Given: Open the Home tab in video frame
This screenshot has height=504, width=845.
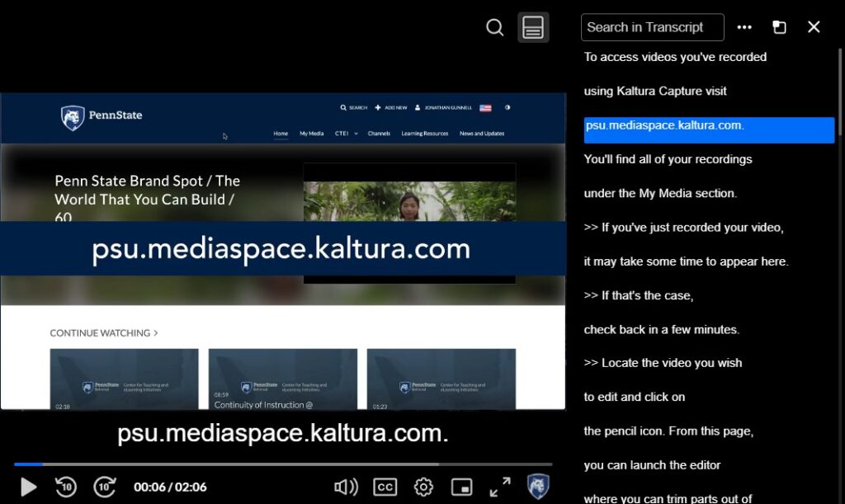Looking at the screenshot, I should [281, 134].
